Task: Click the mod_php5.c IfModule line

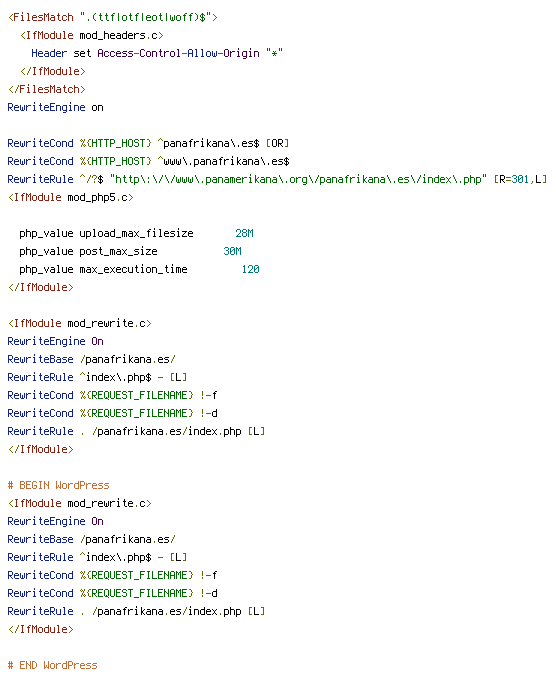Action: (x=70, y=197)
